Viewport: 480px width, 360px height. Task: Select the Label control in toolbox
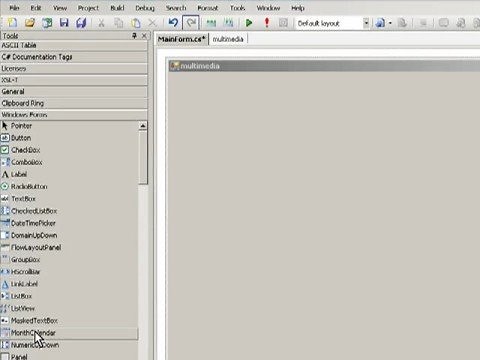coord(69,174)
